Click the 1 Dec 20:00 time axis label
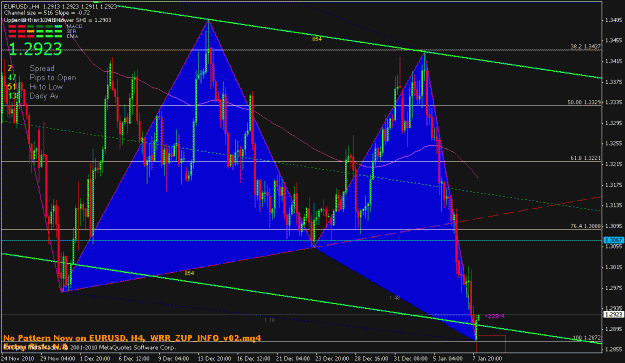 click(x=95, y=358)
